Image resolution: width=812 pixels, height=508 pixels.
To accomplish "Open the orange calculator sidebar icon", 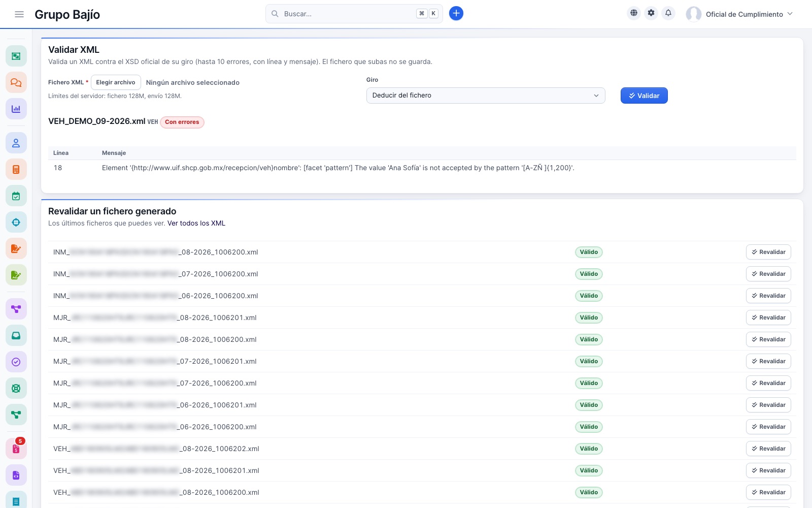I will (16, 170).
